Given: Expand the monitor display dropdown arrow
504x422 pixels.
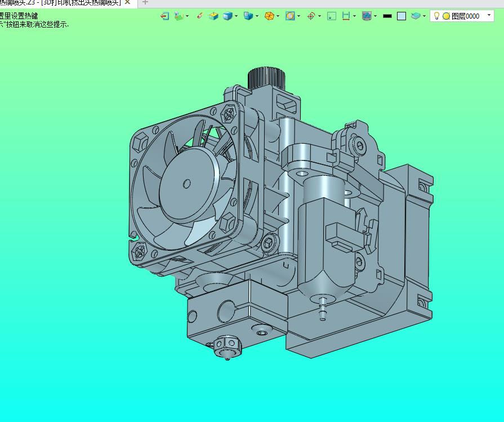Looking at the screenshot, I should tap(375, 16).
